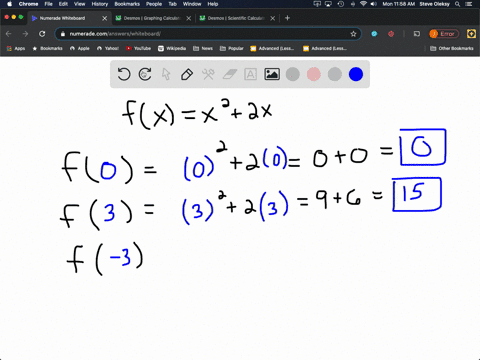The width and height of the screenshot is (480, 360).
Task: Open the Wikipedia bookmark
Action: [x=172, y=48]
